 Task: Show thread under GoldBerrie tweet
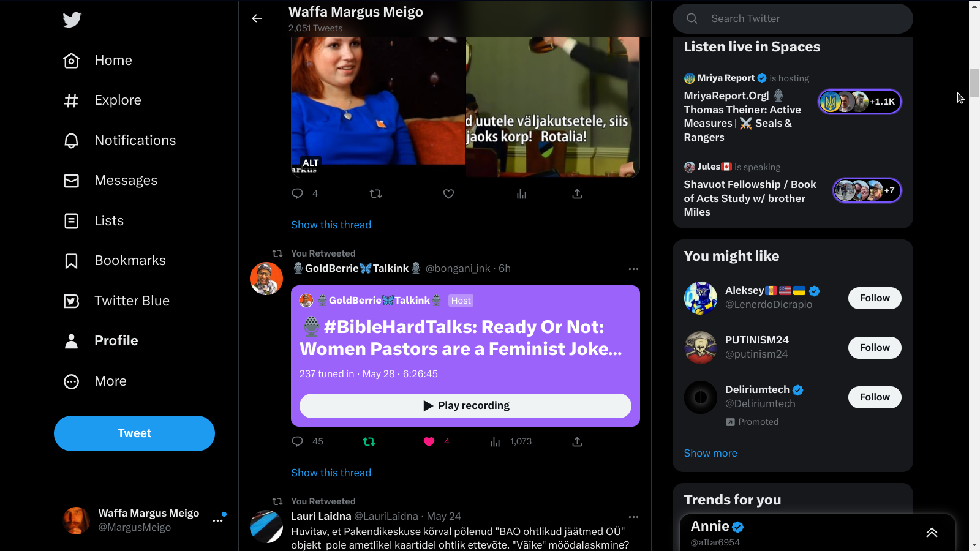tap(331, 473)
